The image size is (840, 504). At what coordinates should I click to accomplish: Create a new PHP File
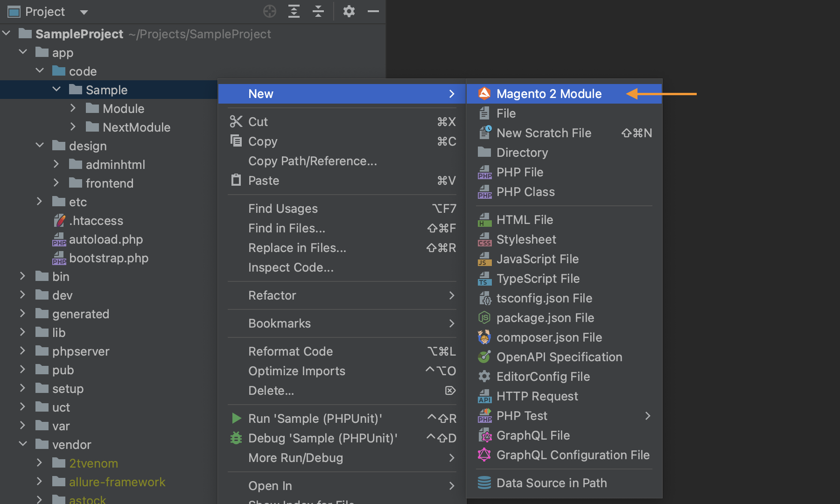tap(564, 172)
